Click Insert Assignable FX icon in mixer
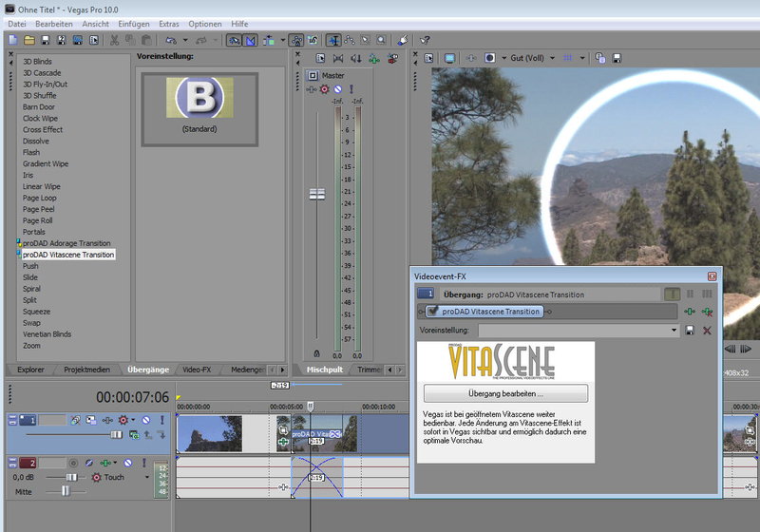Image resolution: width=760 pixels, height=532 pixels. click(x=373, y=58)
